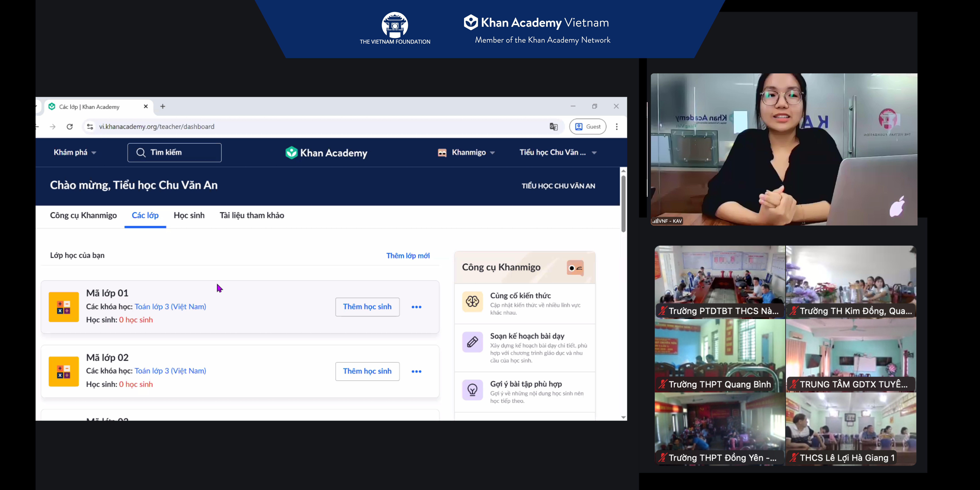The image size is (980, 490).
Task: Click lightbulb icon for Gợi ý bài tập
Action: tap(473, 390)
